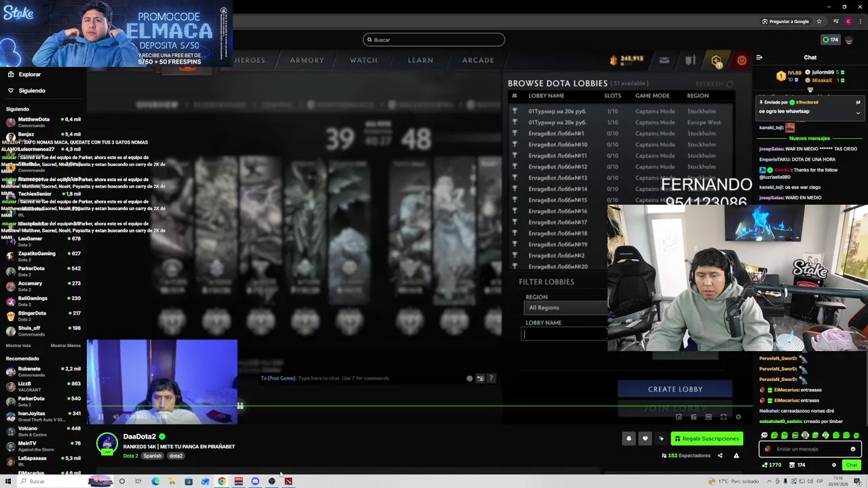Select LEARN tab in Dota menu
This screenshot has width=868, height=488.
[x=420, y=60]
